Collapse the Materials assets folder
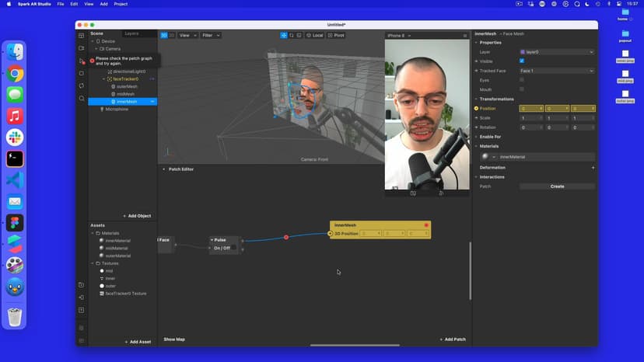644x362 pixels. tap(93, 233)
